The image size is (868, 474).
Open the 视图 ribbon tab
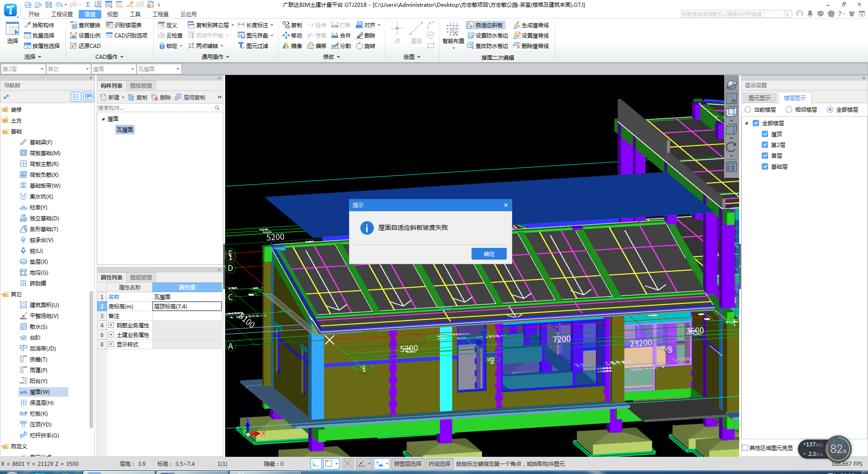(113, 14)
